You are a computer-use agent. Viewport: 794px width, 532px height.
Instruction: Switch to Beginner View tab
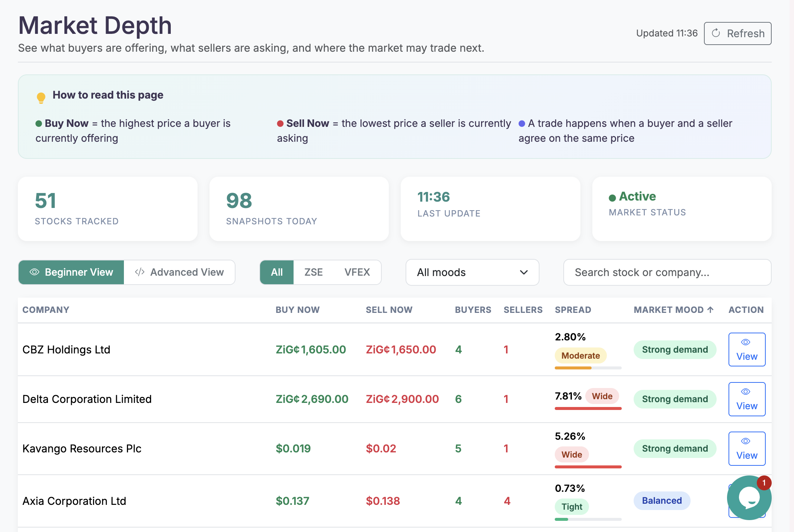pyautogui.click(x=71, y=272)
